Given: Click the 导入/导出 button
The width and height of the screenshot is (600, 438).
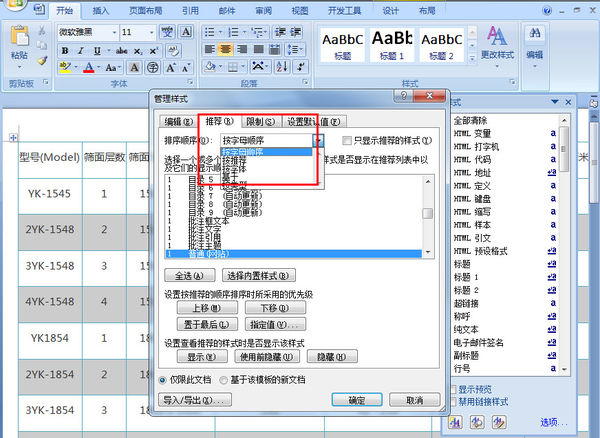Looking at the screenshot, I should (x=195, y=400).
